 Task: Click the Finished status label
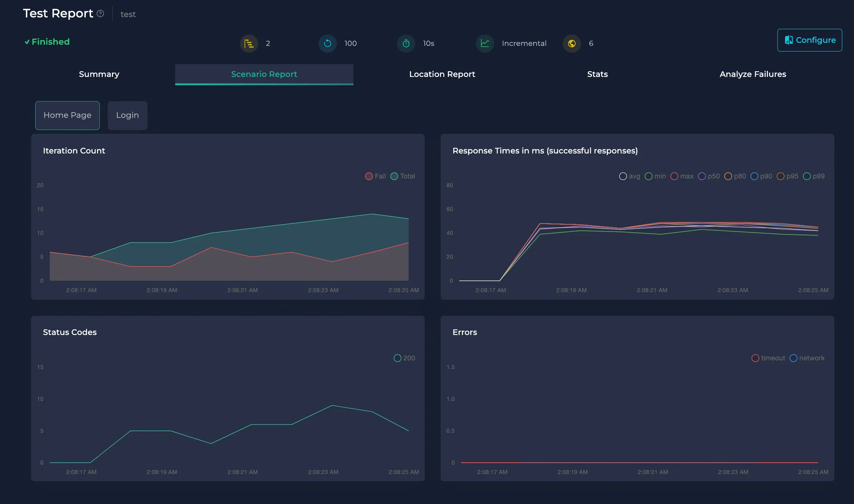click(47, 42)
